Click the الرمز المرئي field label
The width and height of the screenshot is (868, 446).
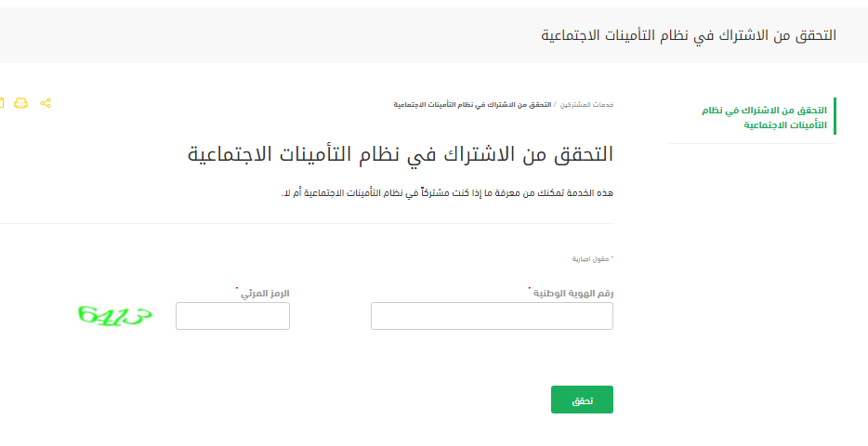[266, 294]
